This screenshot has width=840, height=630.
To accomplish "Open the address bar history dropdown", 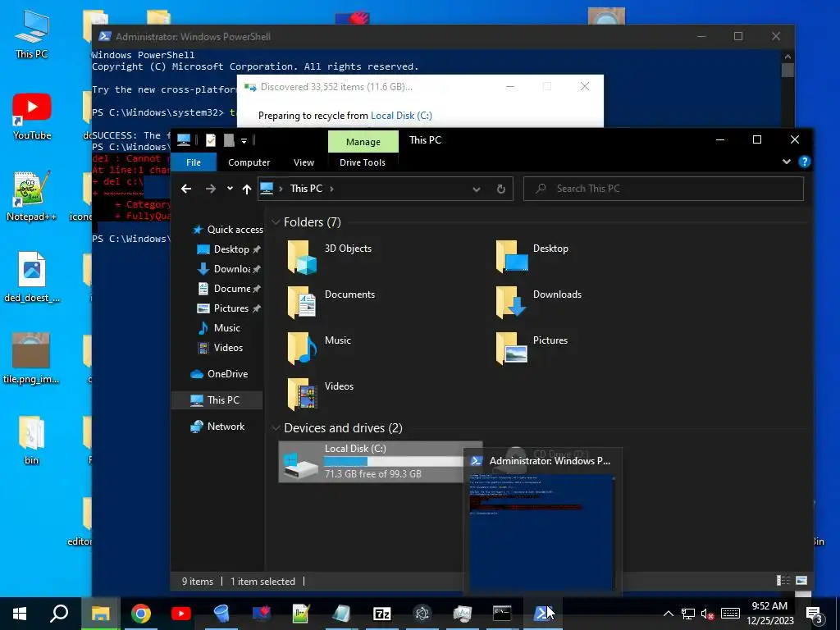I will pyautogui.click(x=477, y=189).
